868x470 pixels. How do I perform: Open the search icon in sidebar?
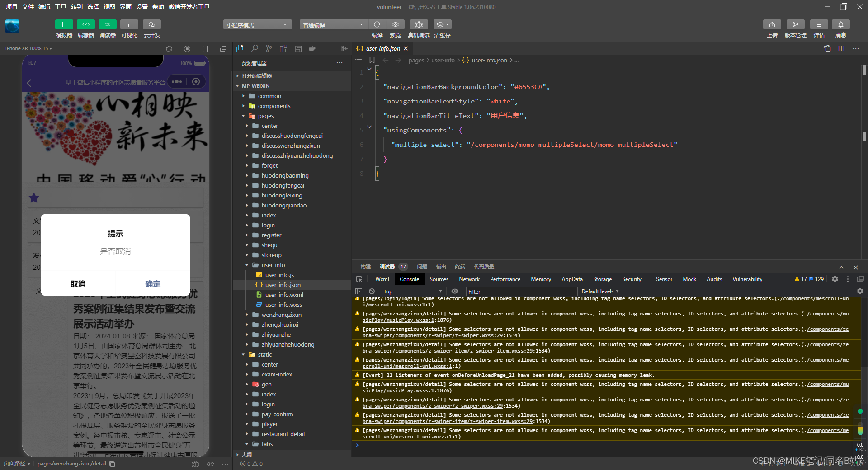(255, 48)
